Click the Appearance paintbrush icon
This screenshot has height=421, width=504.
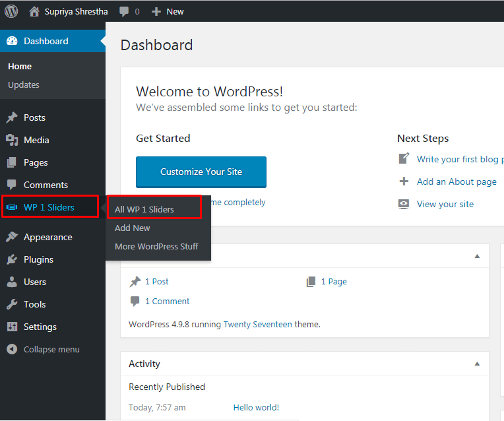coord(12,237)
